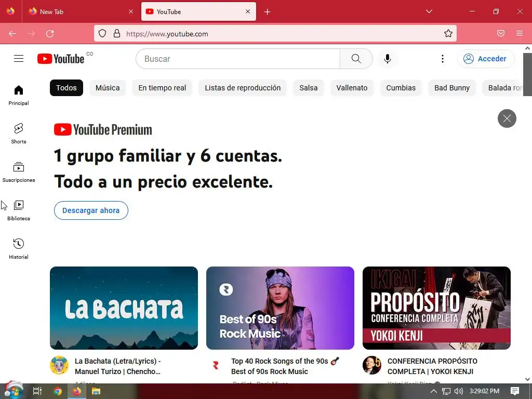Open Shorts from the sidebar

tap(19, 134)
